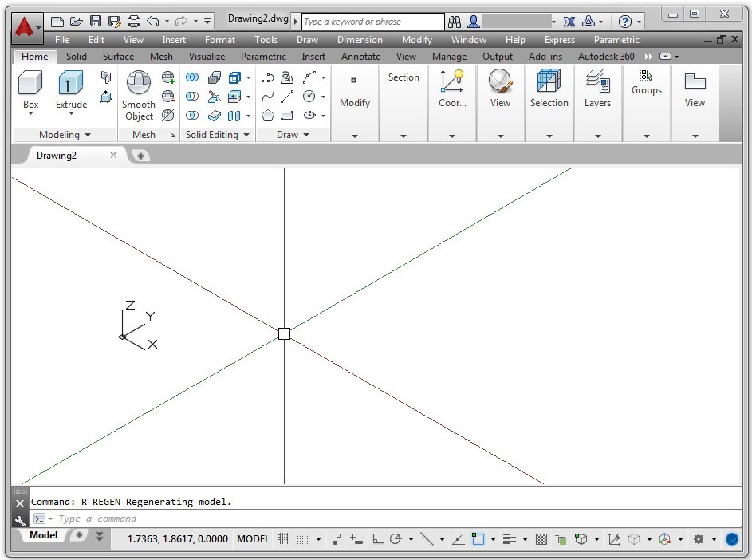The width and height of the screenshot is (752, 560).
Task: Toggle dynamic input in status bar
Action: click(x=356, y=539)
